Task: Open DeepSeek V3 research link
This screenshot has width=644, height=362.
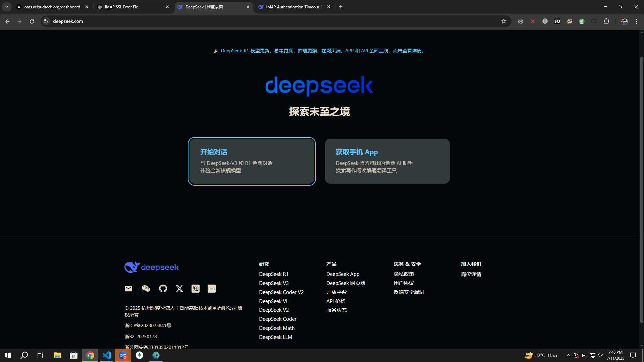Action: pyautogui.click(x=274, y=283)
